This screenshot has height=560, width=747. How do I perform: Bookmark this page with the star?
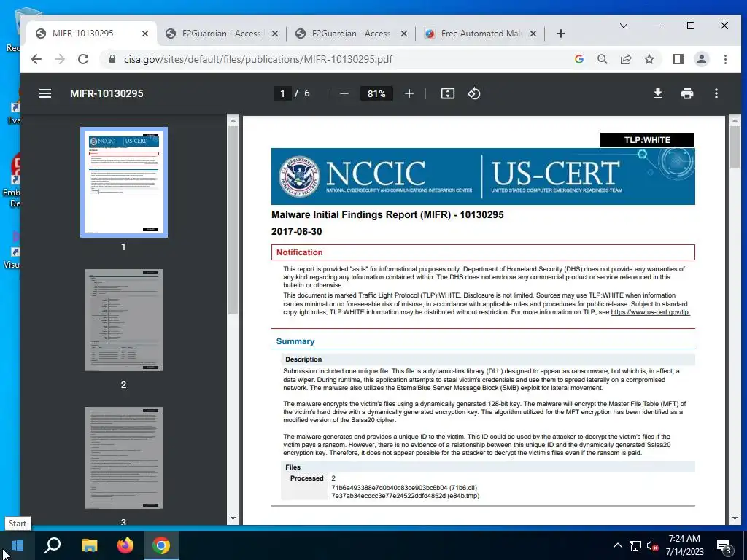[649, 59]
